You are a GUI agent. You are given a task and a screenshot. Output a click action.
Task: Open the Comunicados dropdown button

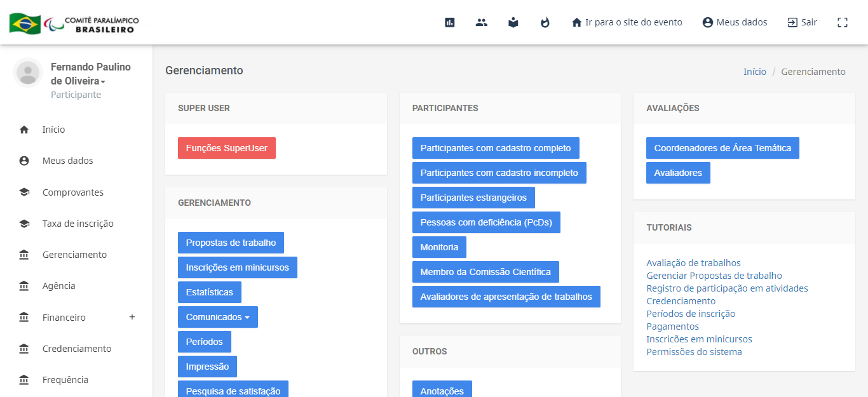pyautogui.click(x=217, y=317)
